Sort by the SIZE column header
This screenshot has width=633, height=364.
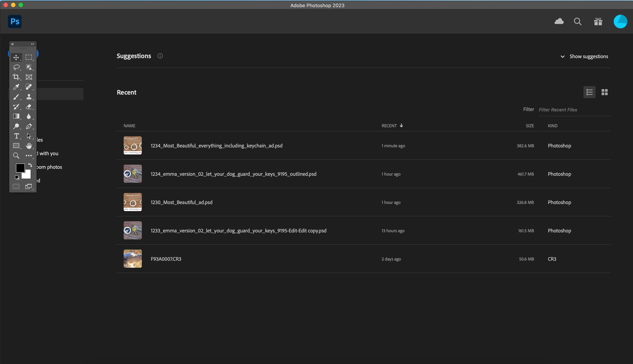[530, 126]
